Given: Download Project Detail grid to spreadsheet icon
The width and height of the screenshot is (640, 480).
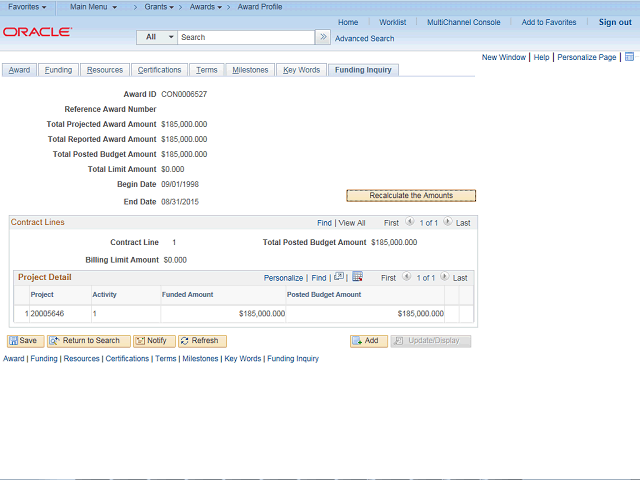Looking at the screenshot, I should [x=357, y=277].
